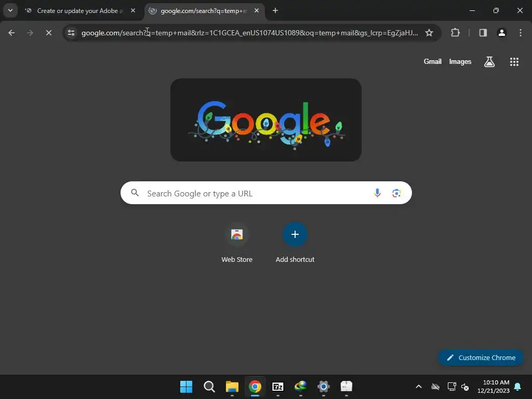Bookmark this tab with star icon
The width and height of the screenshot is (532, 399).
(429, 33)
